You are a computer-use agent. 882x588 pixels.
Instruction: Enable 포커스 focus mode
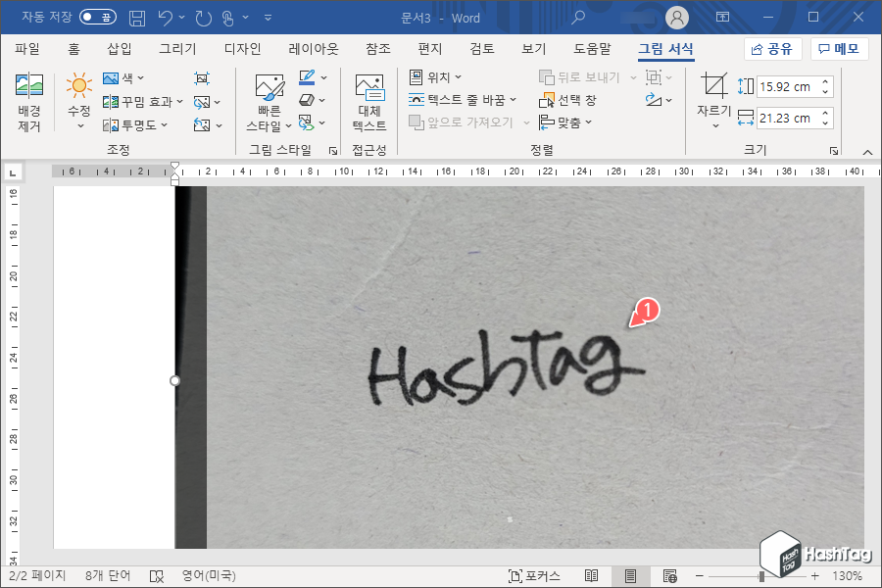tap(534, 576)
